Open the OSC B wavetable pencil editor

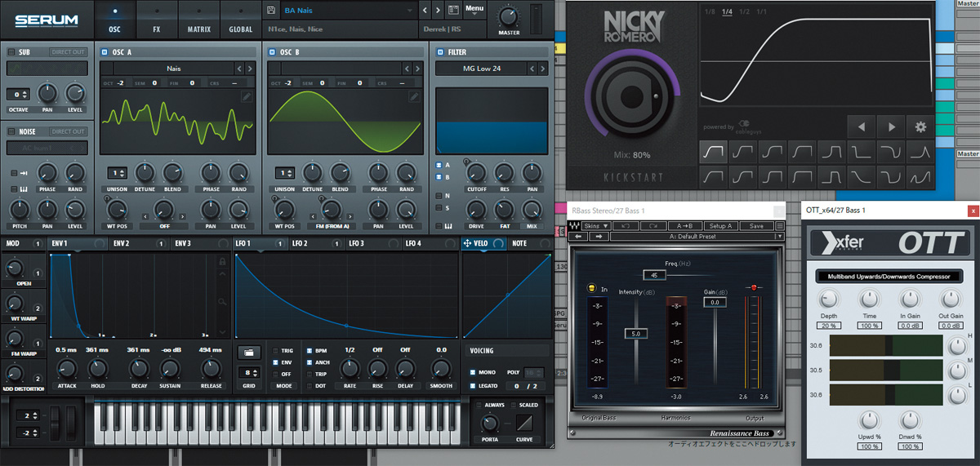click(414, 96)
